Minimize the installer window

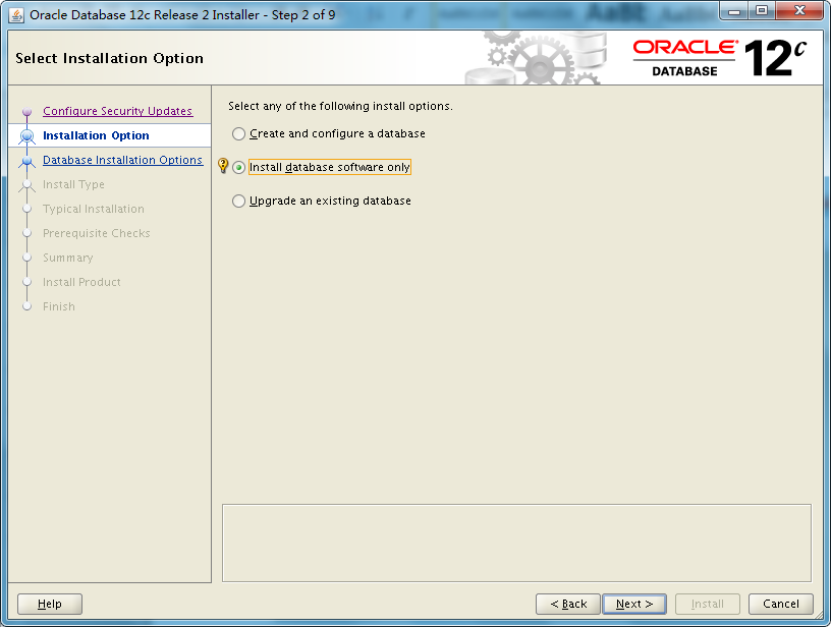[x=737, y=11]
